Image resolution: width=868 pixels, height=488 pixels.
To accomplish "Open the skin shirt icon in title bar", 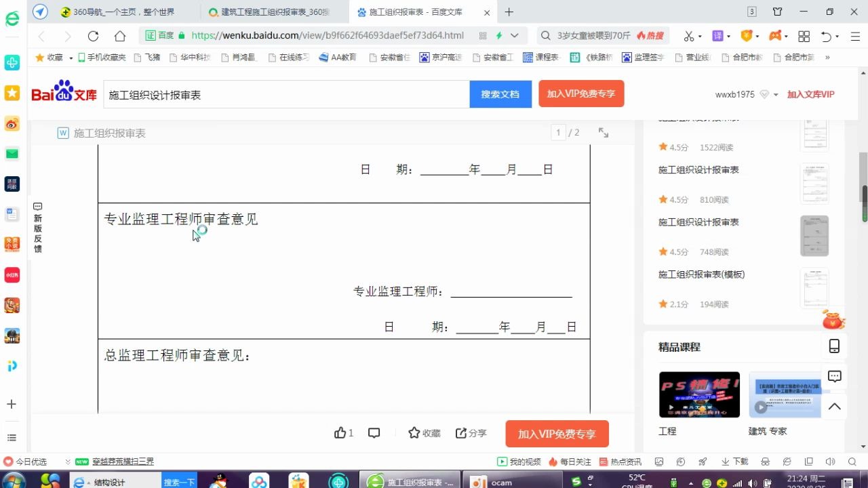I will pyautogui.click(x=778, y=12).
